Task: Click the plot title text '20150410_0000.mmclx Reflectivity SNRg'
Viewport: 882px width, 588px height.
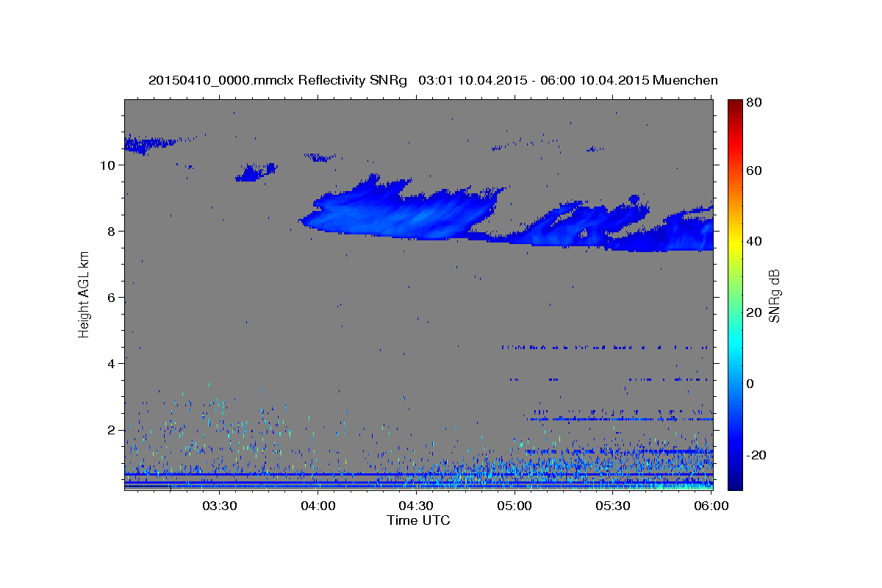Action: click(278, 79)
